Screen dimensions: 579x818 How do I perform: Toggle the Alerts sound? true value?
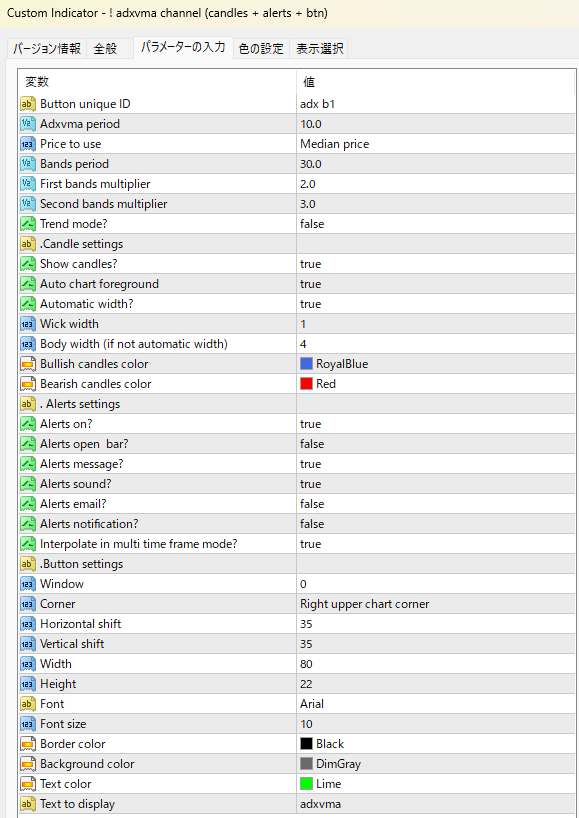click(x=436, y=484)
